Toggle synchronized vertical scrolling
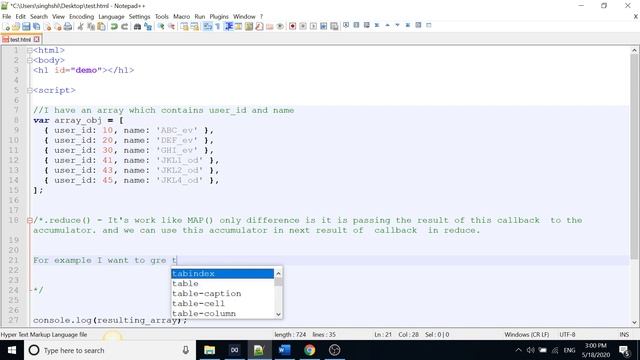 click(x=184, y=27)
